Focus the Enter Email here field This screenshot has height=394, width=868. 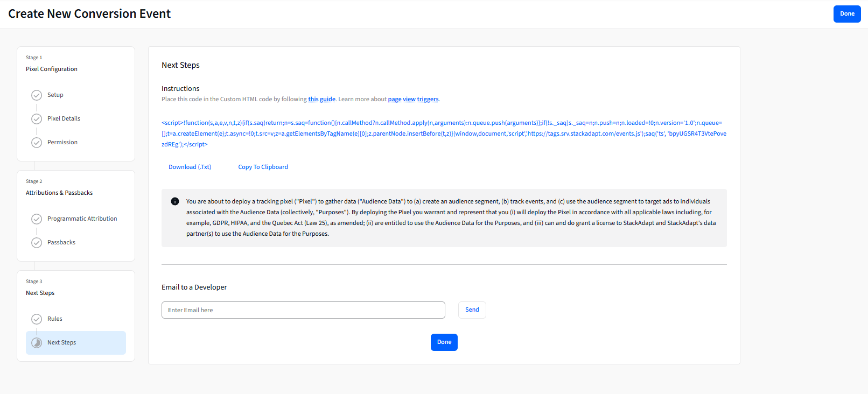point(303,310)
